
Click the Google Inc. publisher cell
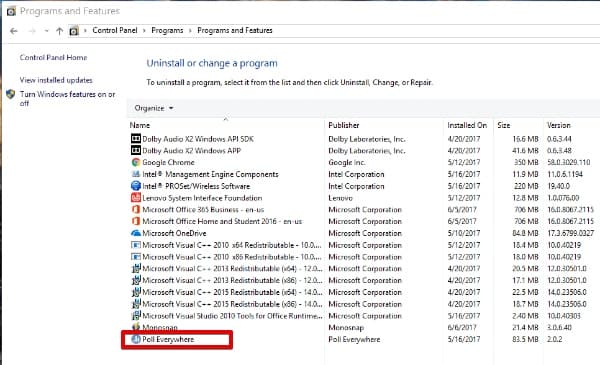[347, 162]
